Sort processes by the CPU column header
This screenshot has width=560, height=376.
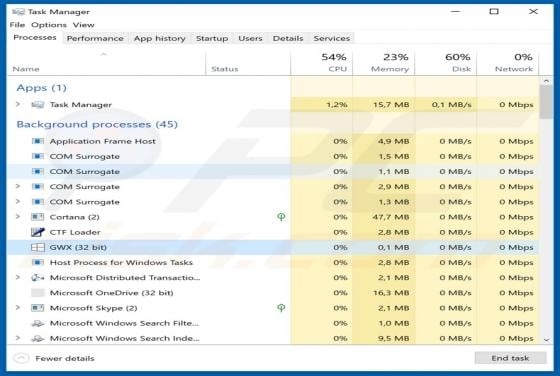point(321,62)
